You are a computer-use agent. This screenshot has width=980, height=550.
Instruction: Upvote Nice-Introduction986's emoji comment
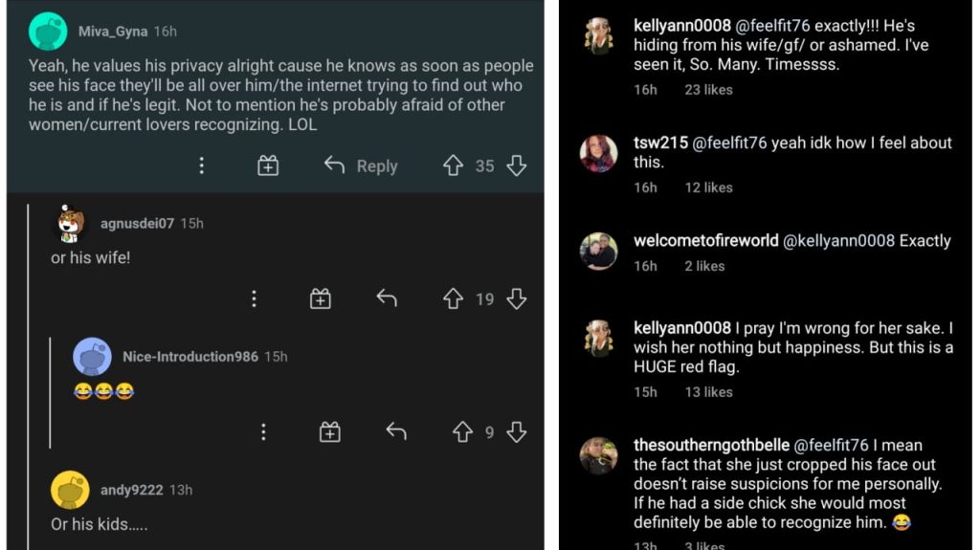coord(462,432)
